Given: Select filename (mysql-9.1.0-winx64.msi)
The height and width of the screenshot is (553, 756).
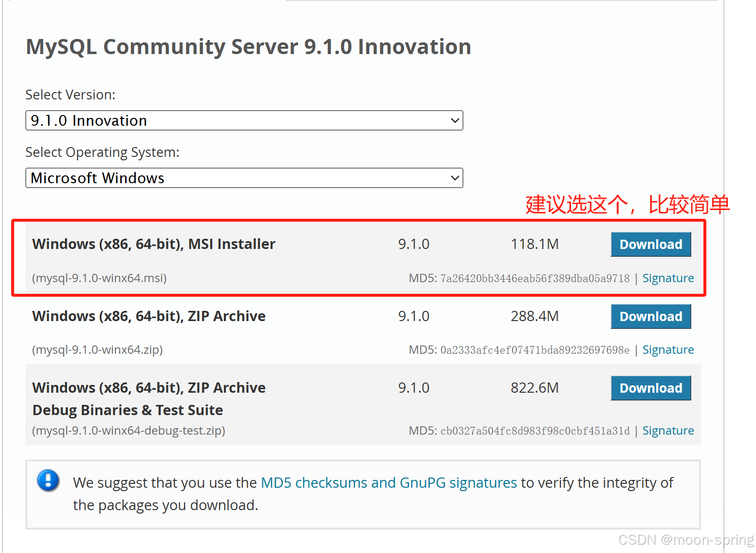Looking at the screenshot, I should coord(99,278).
